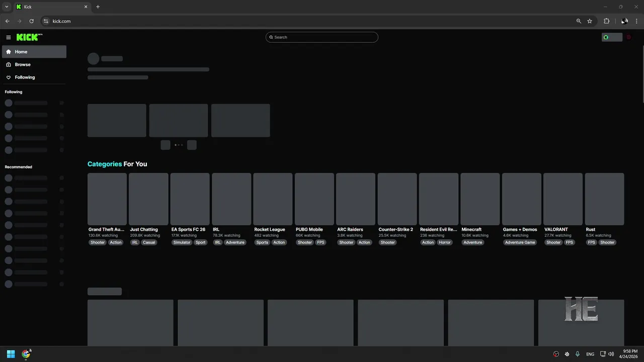The height and width of the screenshot is (362, 644).
Task: Click site info icon in address bar
Action: tap(46, 21)
